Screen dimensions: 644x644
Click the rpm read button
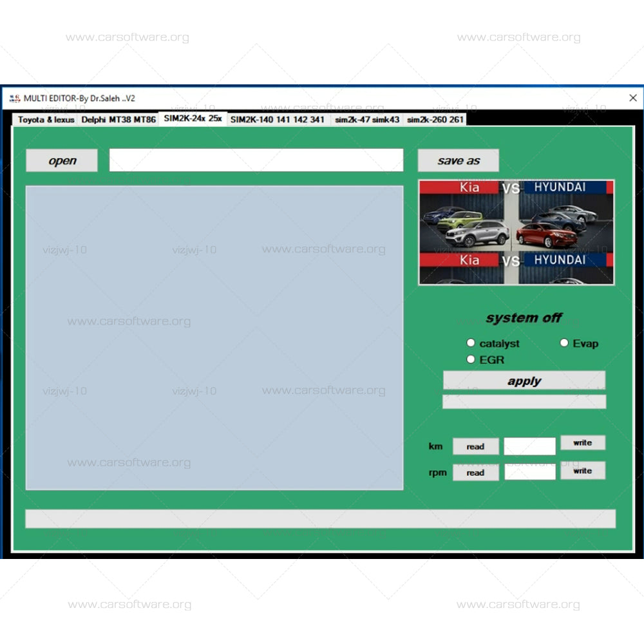[476, 473]
